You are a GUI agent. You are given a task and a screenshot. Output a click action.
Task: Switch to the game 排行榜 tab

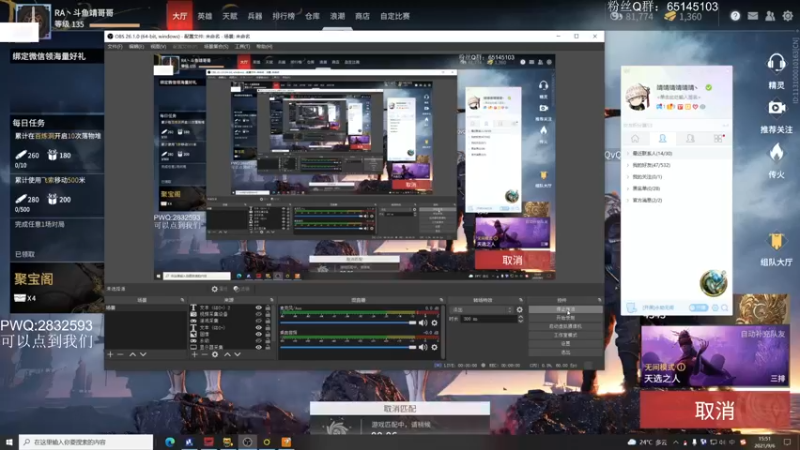283,16
